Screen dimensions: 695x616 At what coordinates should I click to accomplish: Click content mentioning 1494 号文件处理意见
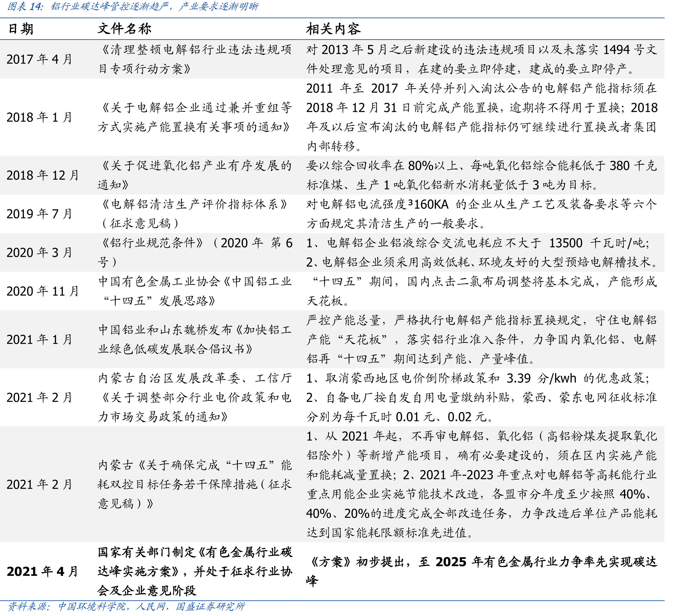point(481,59)
